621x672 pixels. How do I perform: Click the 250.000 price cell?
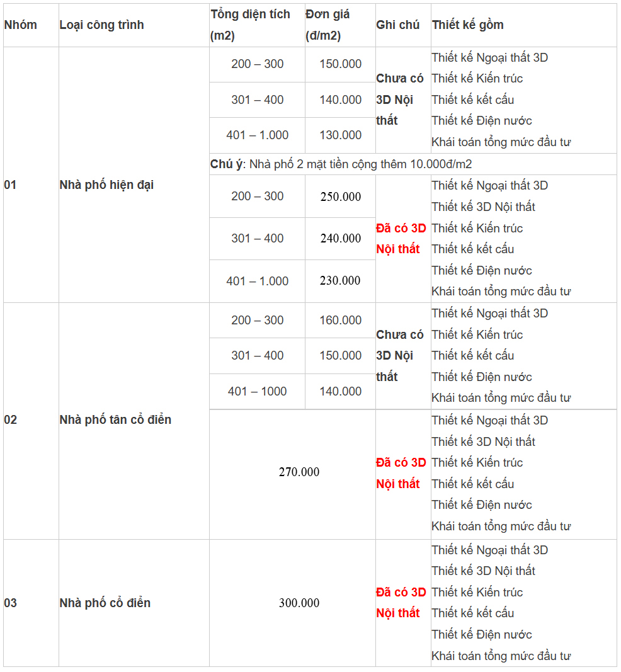click(340, 197)
